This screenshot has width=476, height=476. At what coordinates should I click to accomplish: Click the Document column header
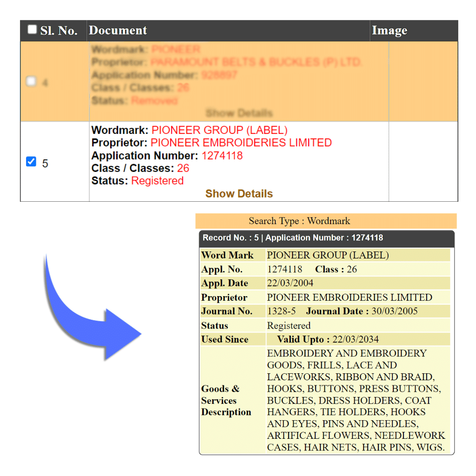[118, 31]
